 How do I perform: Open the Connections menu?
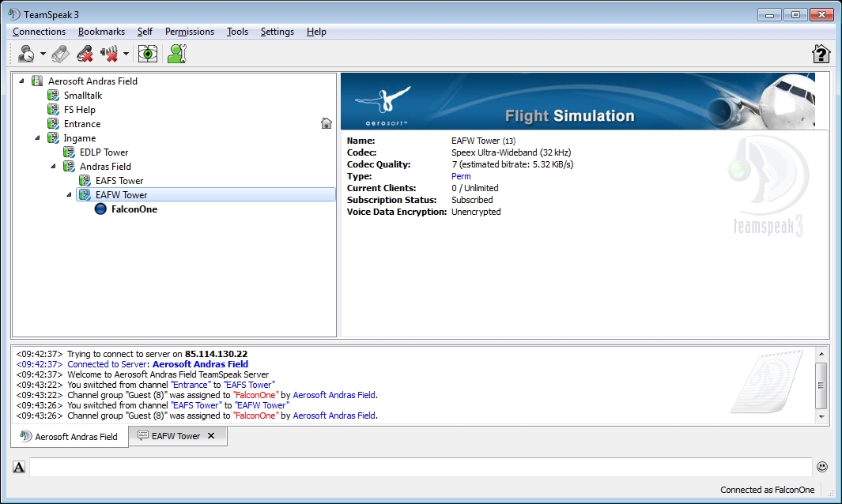tap(40, 32)
